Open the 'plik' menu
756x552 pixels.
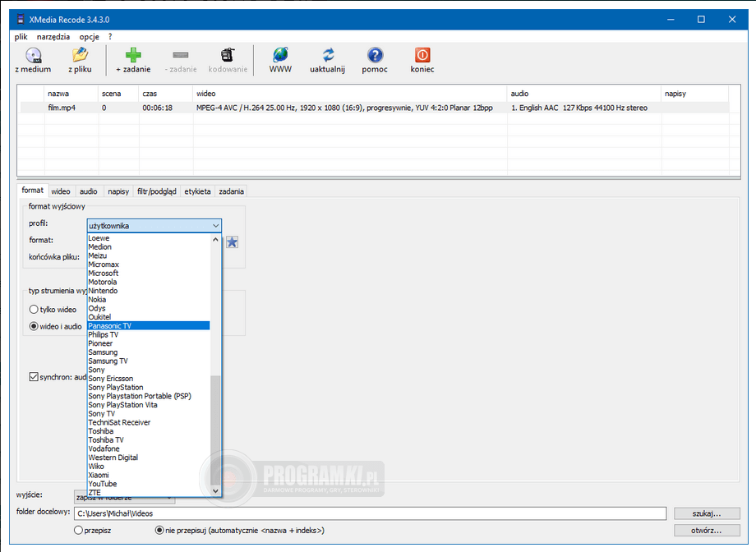pos(21,37)
